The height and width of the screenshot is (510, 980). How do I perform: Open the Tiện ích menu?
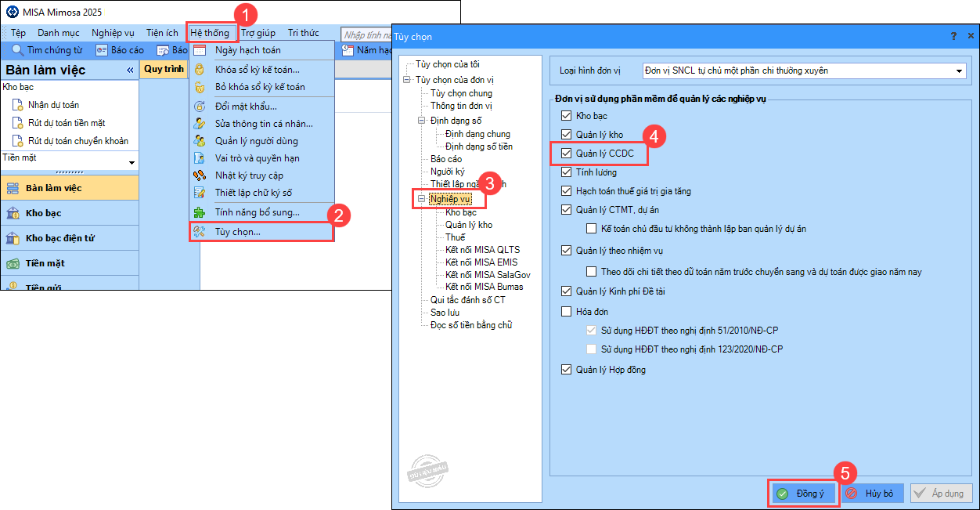[x=162, y=33]
